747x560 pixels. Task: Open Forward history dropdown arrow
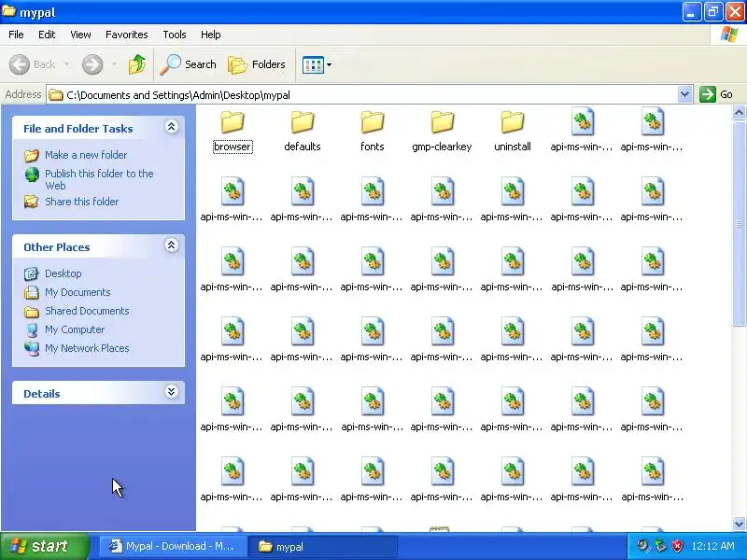pos(114,64)
